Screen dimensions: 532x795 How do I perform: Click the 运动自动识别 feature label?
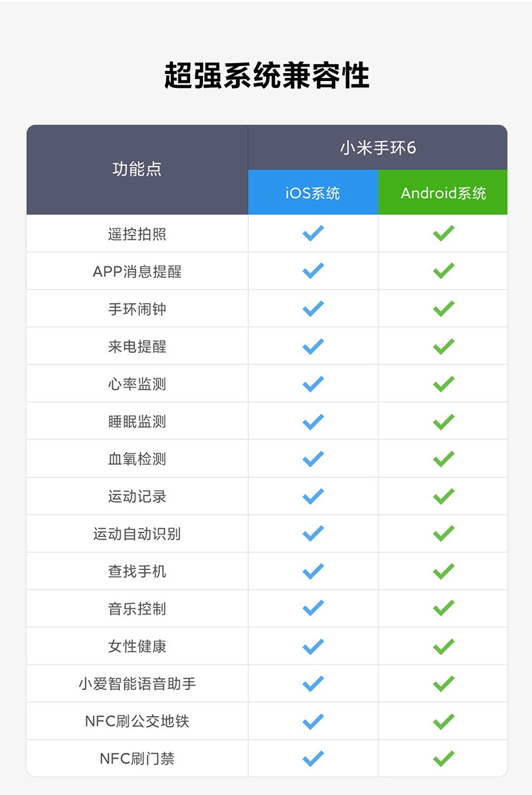(x=137, y=534)
